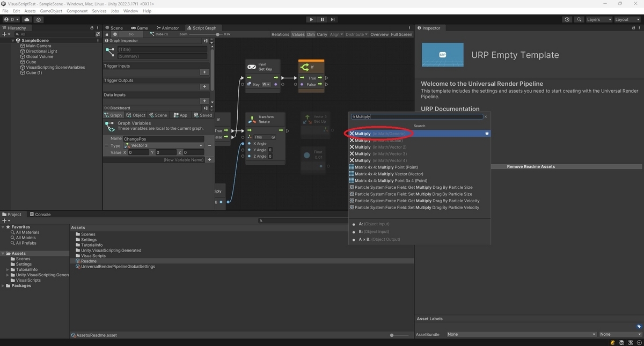Switch to the Console tab
Image resolution: width=644 pixels, height=346 pixels.
(x=40, y=214)
